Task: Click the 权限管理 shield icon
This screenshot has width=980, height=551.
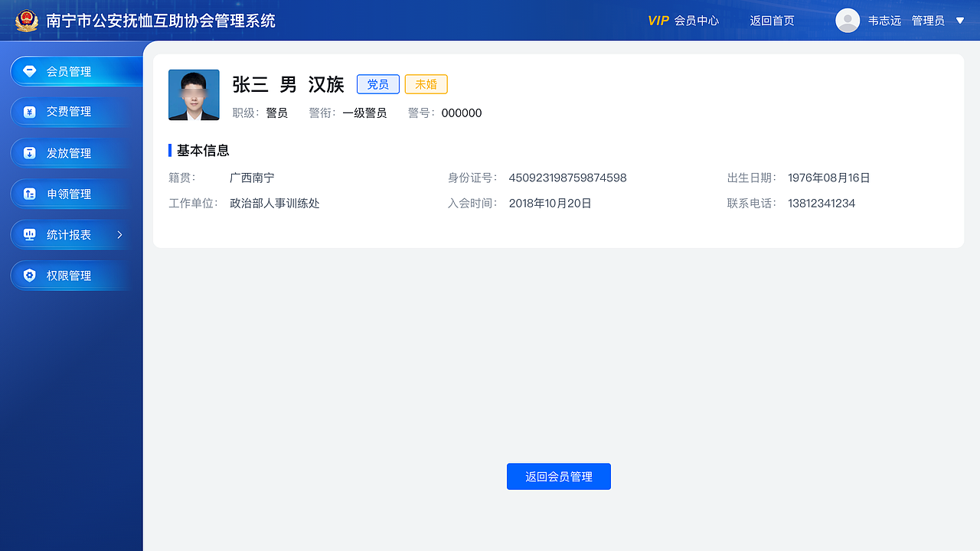Action: tap(29, 275)
